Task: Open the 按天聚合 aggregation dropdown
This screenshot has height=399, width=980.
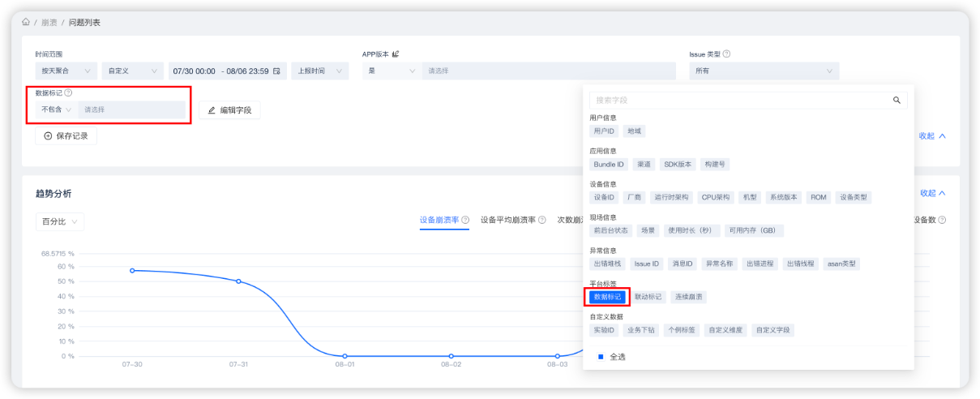Action: pyautogui.click(x=66, y=71)
